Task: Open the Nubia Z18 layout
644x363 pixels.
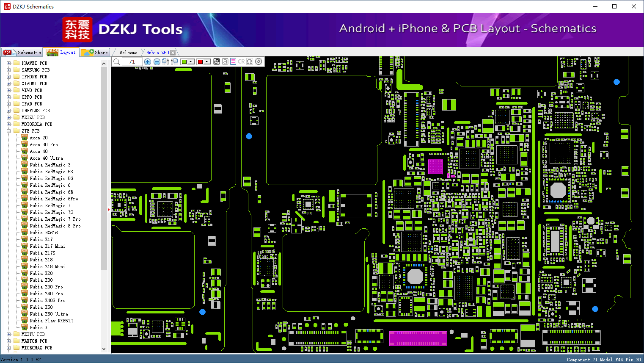Action: click(x=41, y=260)
